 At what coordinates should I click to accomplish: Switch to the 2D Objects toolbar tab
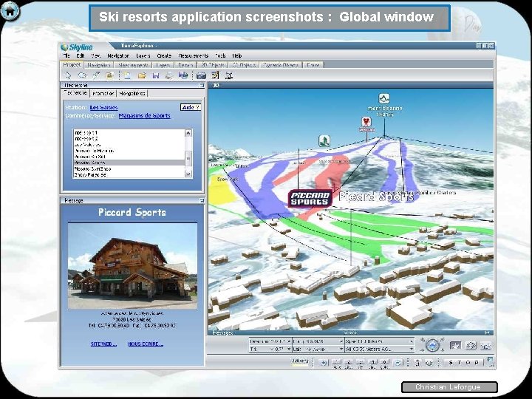point(212,65)
